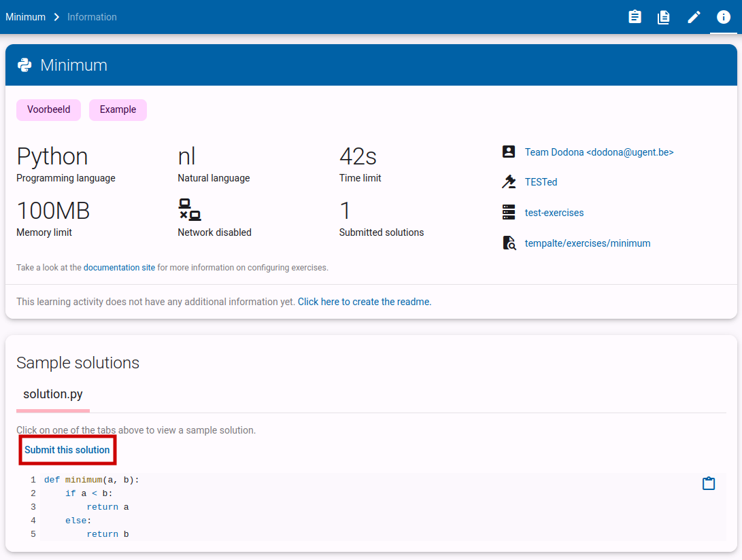Click the file search icon beside tempalte path
The width and height of the screenshot is (742, 560).
pyautogui.click(x=509, y=243)
